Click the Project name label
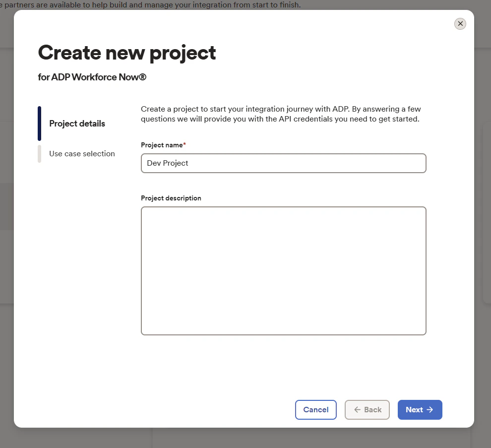This screenshot has width=491, height=448. tap(161, 145)
